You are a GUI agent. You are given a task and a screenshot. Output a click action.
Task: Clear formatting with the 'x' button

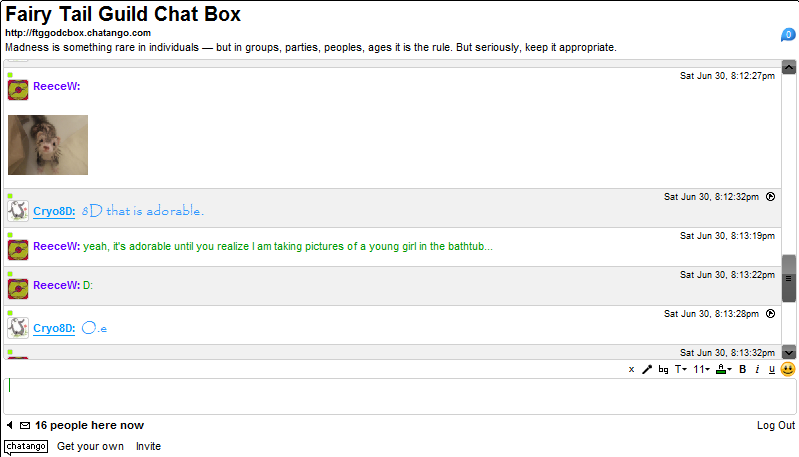[632, 369]
